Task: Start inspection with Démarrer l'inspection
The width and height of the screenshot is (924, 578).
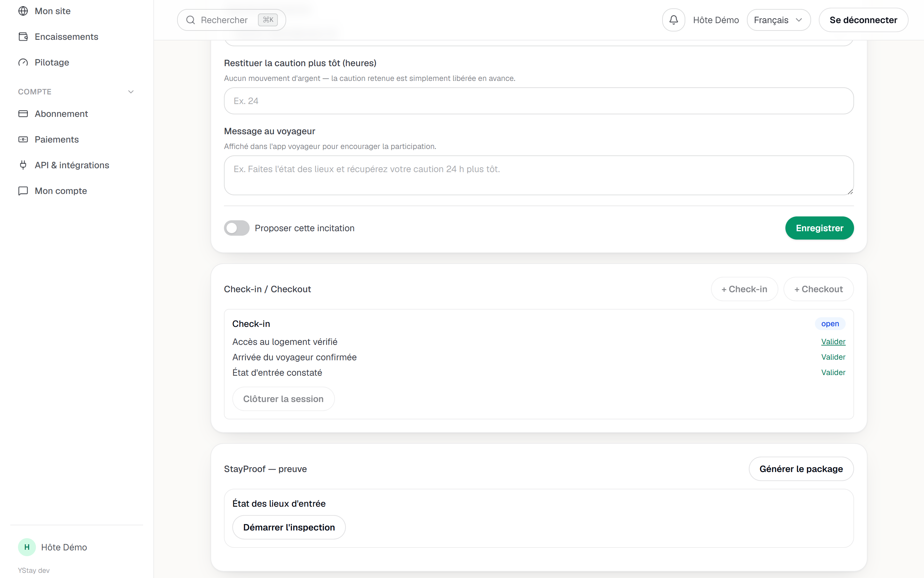Action: tap(289, 527)
